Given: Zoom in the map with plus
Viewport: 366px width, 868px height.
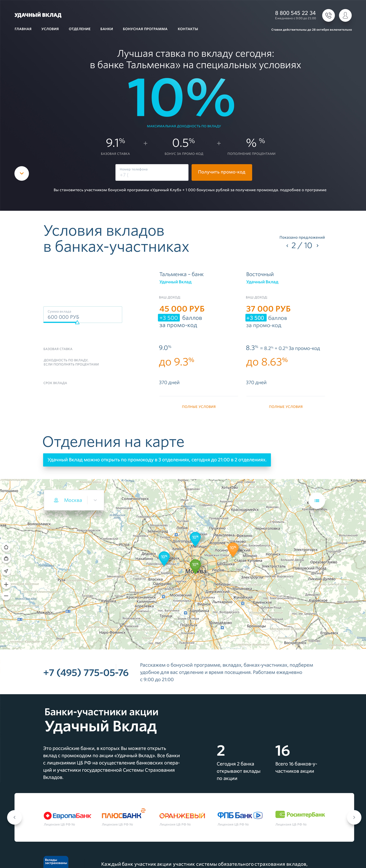Looking at the screenshot, I should (6, 585).
